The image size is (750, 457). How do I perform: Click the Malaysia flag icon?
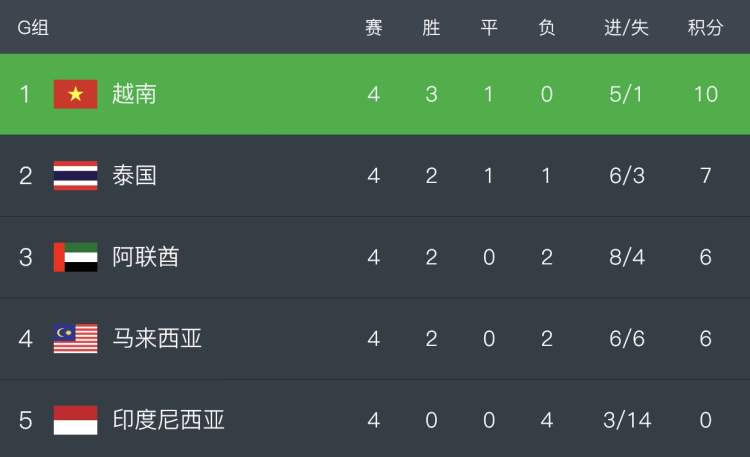click(76, 339)
